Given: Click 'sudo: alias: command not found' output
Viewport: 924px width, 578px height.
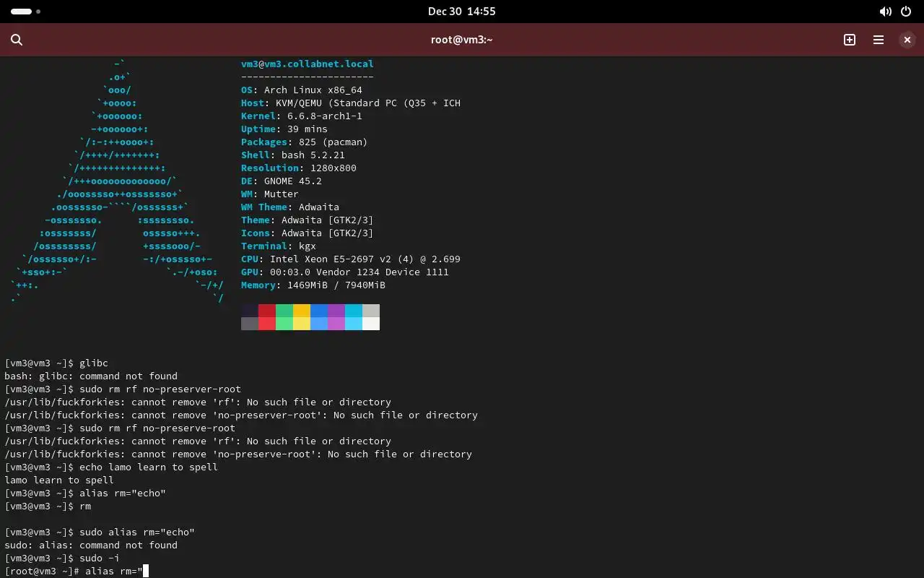Looking at the screenshot, I should [x=91, y=545].
